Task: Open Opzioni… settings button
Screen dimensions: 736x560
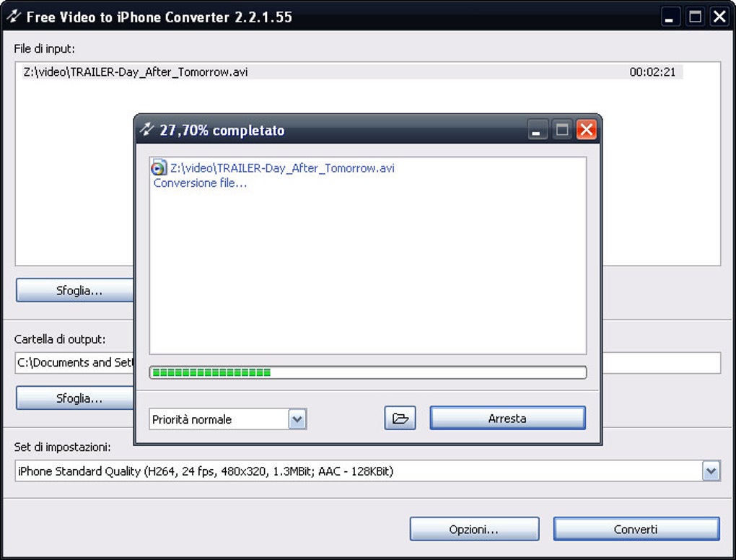Action: click(474, 529)
